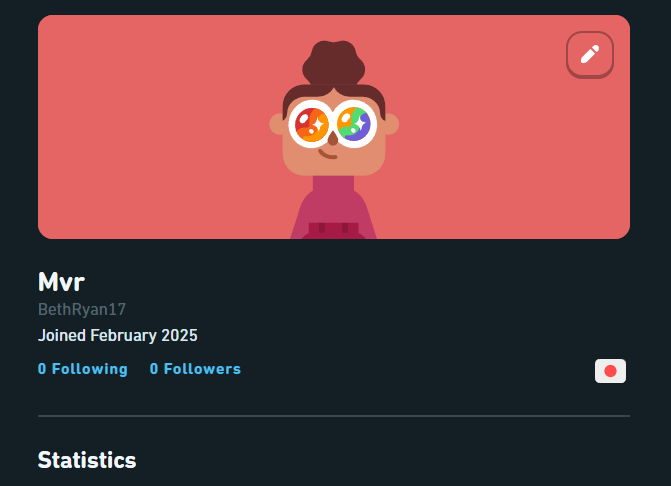
Task: Click the avatar's left ear
Action: pyautogui.click(x=277, y=124)
